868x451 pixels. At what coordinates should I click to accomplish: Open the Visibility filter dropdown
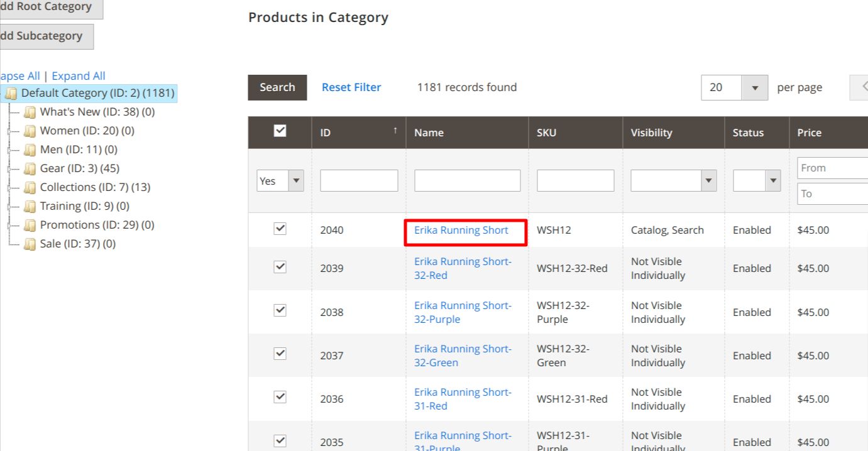coord(708,180)
